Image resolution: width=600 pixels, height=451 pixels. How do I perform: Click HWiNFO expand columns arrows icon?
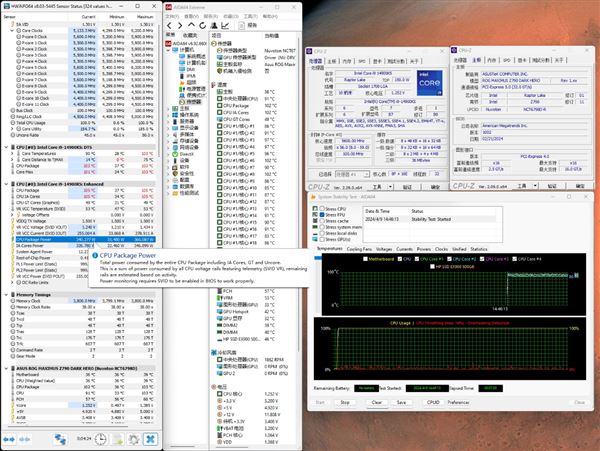9,439
